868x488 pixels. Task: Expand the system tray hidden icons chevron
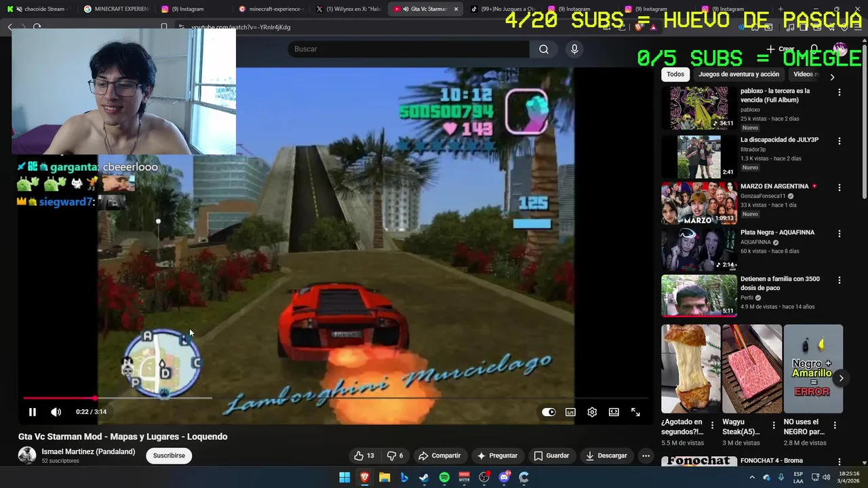pos(751,477)
